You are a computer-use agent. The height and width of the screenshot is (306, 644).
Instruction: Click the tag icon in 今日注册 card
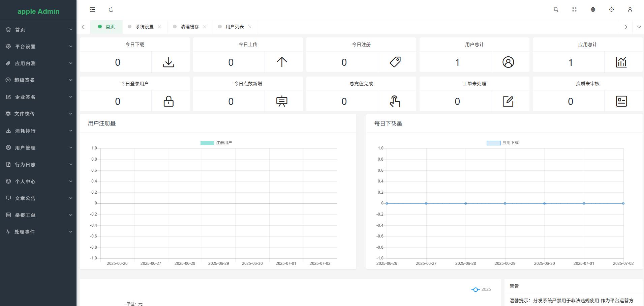(x=395, y=62)
